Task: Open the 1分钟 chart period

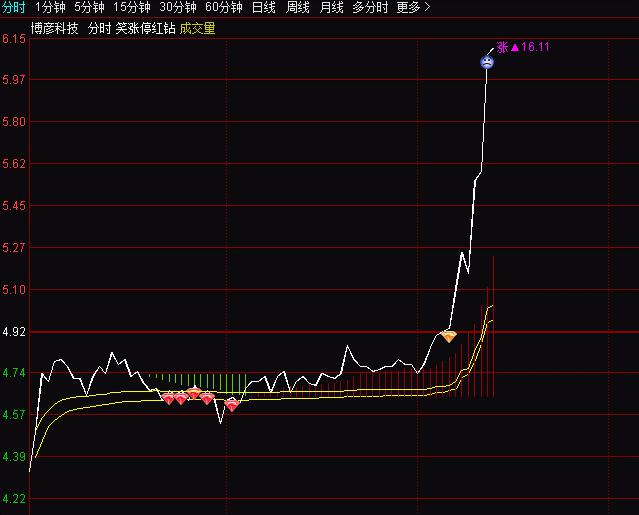Action: click(51, 7)
